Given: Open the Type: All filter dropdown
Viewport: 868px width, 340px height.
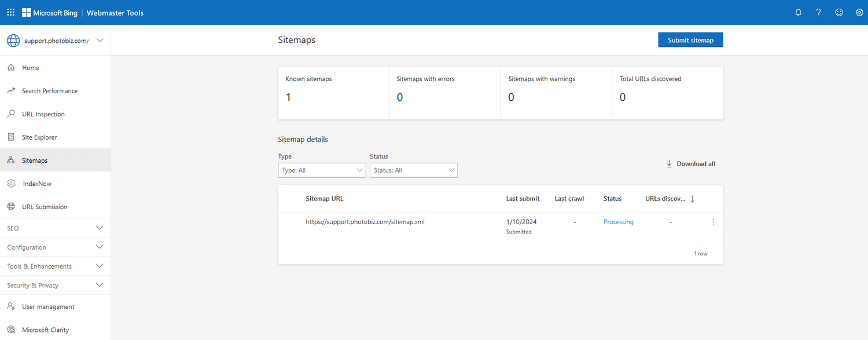Looking at the screenshot, I should click(x=322, y=170).
